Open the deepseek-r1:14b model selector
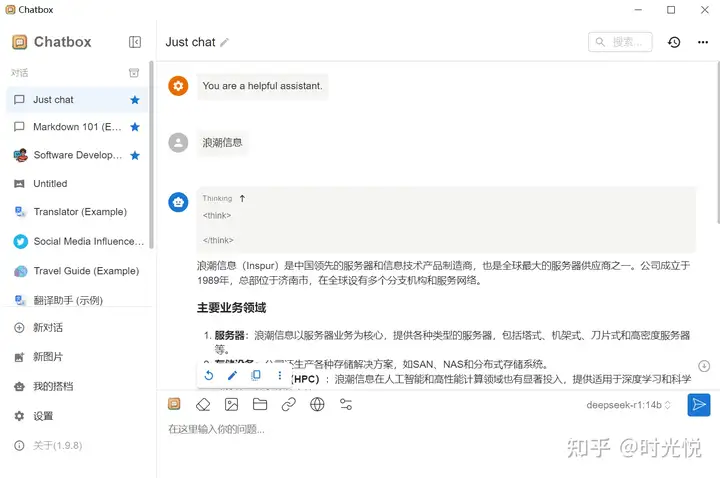Image resolution: width=720 pixels, height=478 pixels. click(629, 405)
